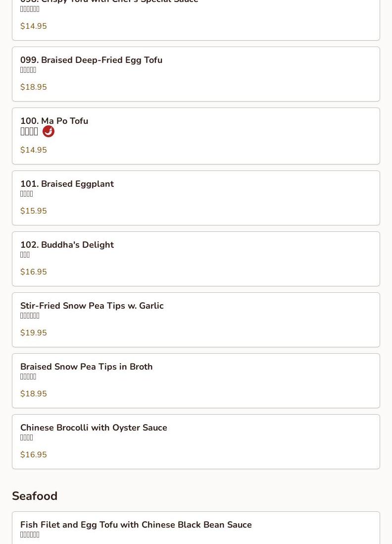Image resolution: width=392 pixels, height=544 pixels.
Task: Click the Seafood section heading
Action: point(35,496)
